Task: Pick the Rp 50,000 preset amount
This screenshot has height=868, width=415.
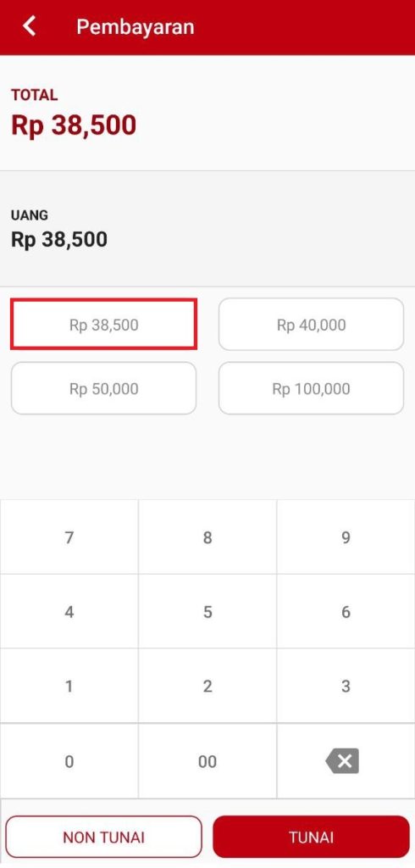Action: (x=103, y=388)
